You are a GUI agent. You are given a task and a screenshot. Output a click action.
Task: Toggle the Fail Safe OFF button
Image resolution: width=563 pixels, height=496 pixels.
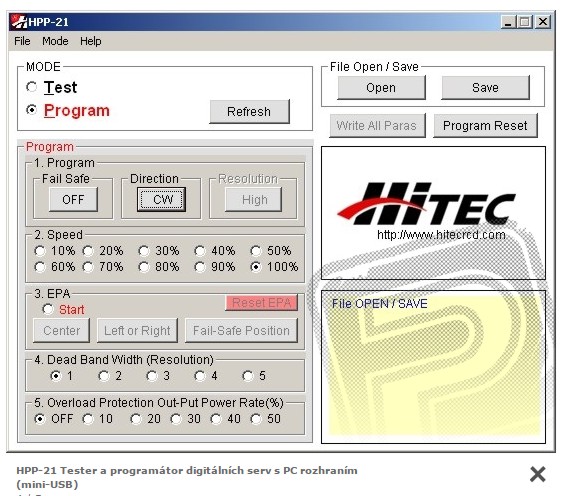tap(73, 199)
